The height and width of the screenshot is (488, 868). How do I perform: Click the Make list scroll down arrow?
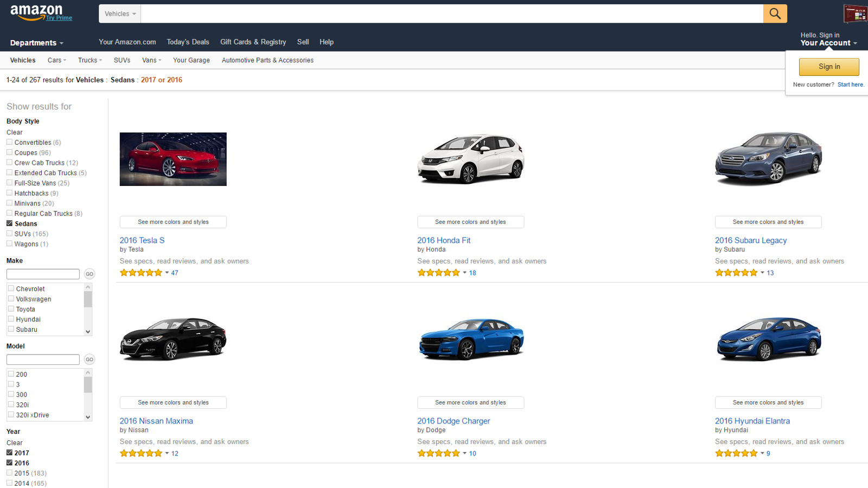(88, 331)
